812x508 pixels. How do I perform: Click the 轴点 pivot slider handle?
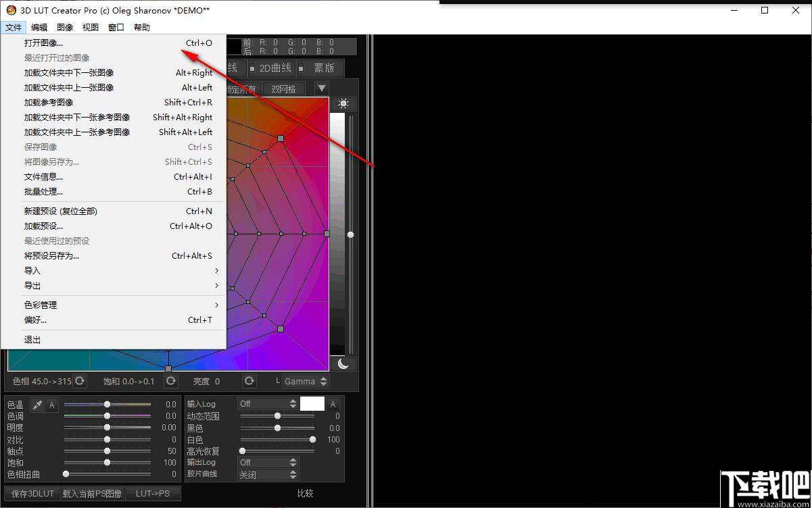click(x=107, y=451)
